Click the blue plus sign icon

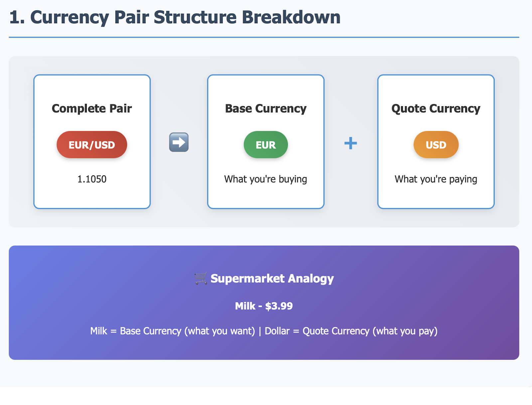point(350,143)
